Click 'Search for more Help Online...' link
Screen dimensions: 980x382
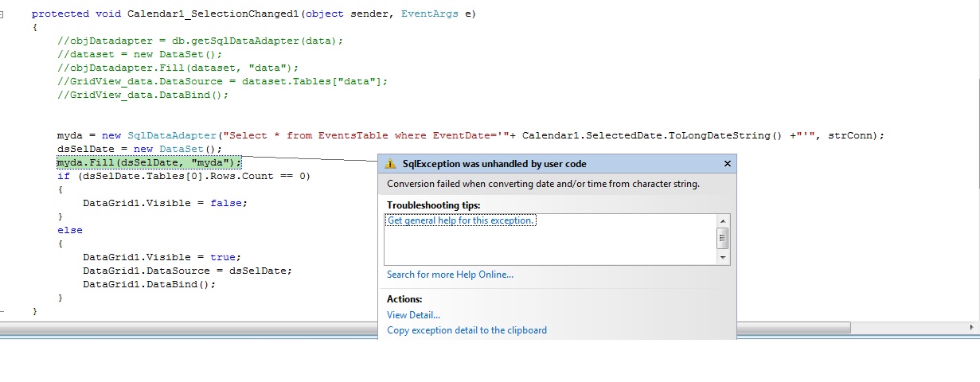pyautogui.click(x=450, y=275)
